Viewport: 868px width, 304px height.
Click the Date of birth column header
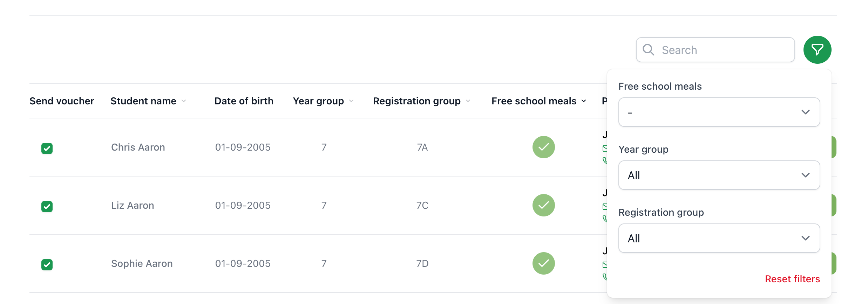pyautogui.click(x=244, y=101)
